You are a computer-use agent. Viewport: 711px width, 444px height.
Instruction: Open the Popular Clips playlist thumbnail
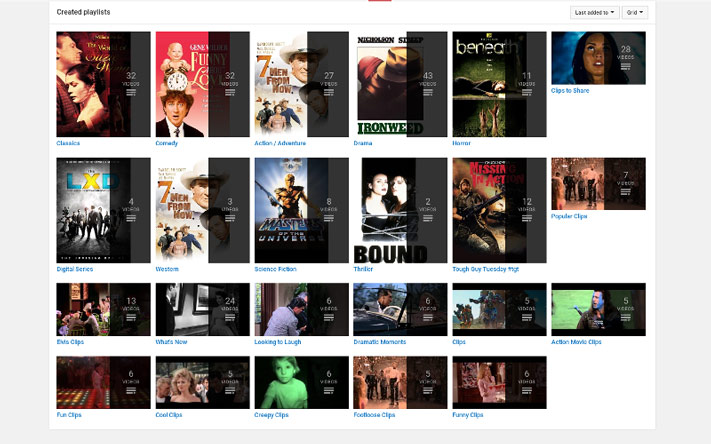pos(599,184)
